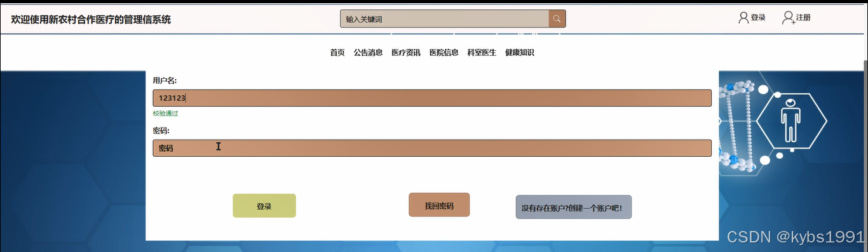Open the 注册 link in header
The height and width of the screenshot is (252, 868).
[x=803, y=18]
